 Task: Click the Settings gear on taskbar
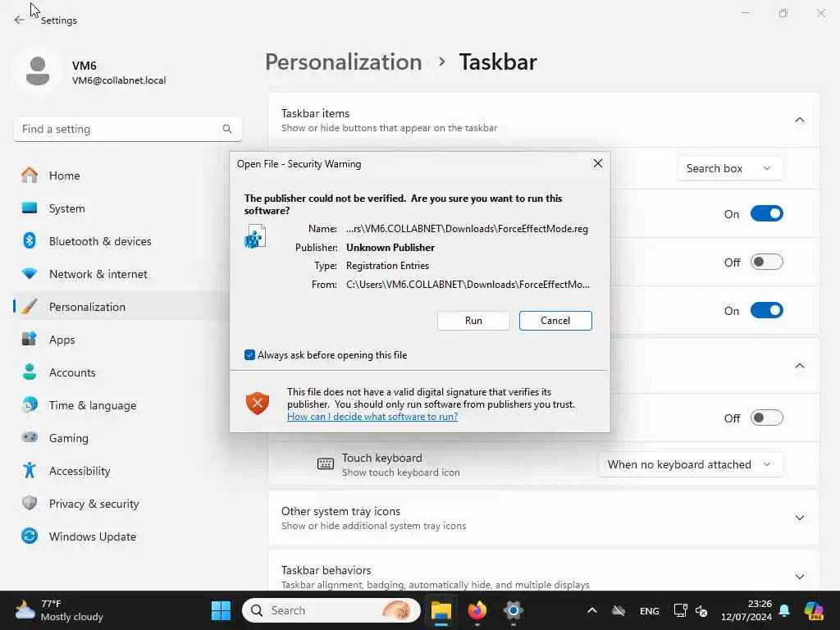[513, 610]
